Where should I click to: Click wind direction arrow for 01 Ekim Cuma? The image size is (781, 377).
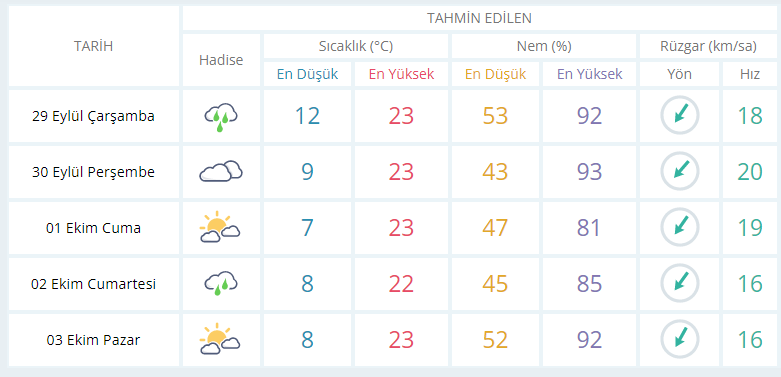pos(680,228)
